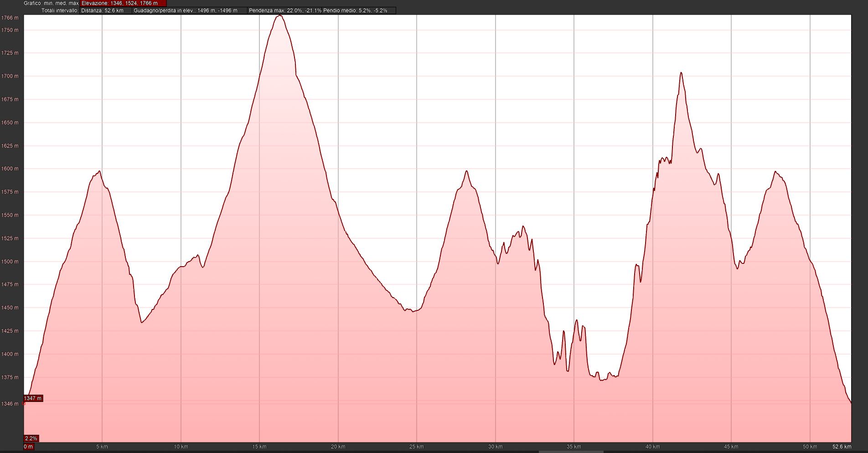Click the horizontal scrollbar thumb at bottom

(571, 452)
